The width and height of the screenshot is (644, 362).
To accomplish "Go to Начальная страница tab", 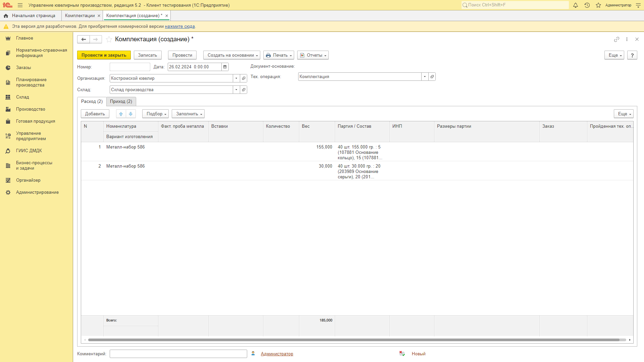I will click(x=34, y=16).
